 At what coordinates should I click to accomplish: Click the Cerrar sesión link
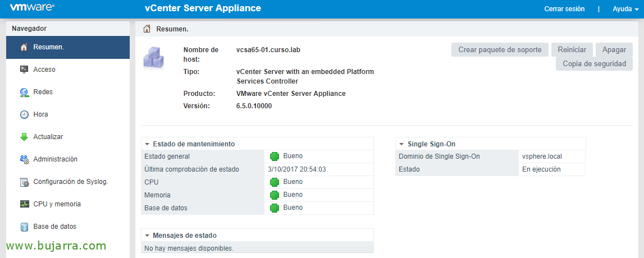[x=564, y=9]
